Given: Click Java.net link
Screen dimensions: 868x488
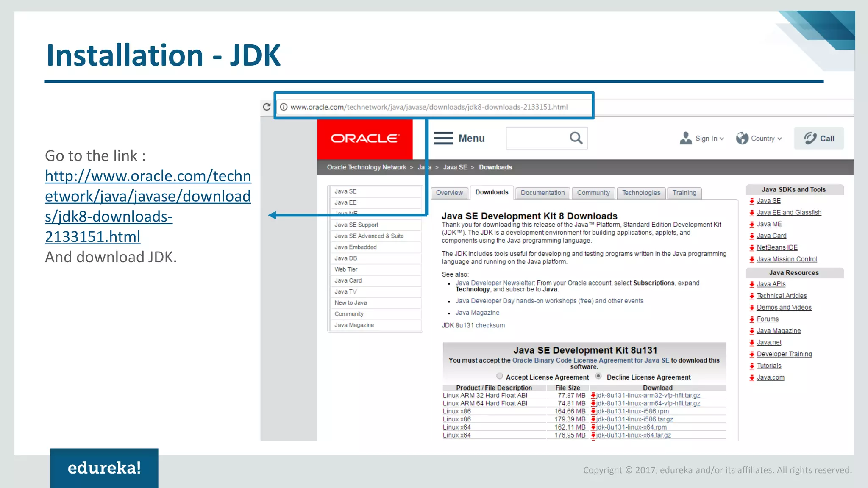Looking at the screenshot, I should point(769,342).
